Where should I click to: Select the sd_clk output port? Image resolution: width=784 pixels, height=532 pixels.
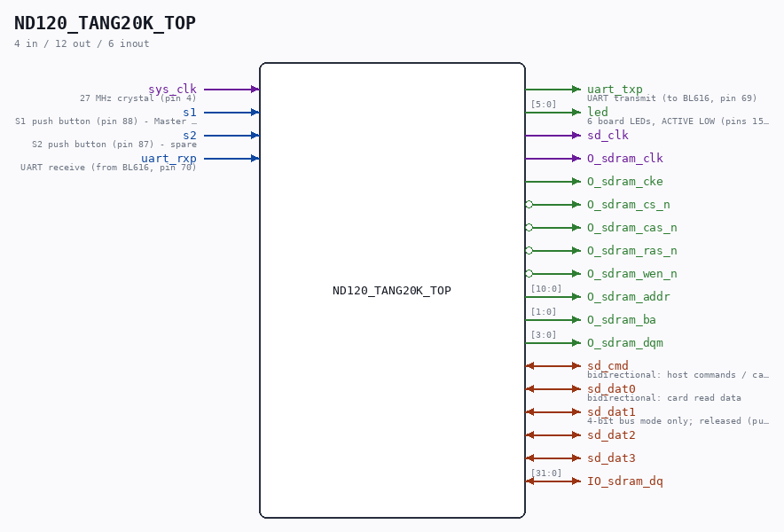(x=608, y=135)
